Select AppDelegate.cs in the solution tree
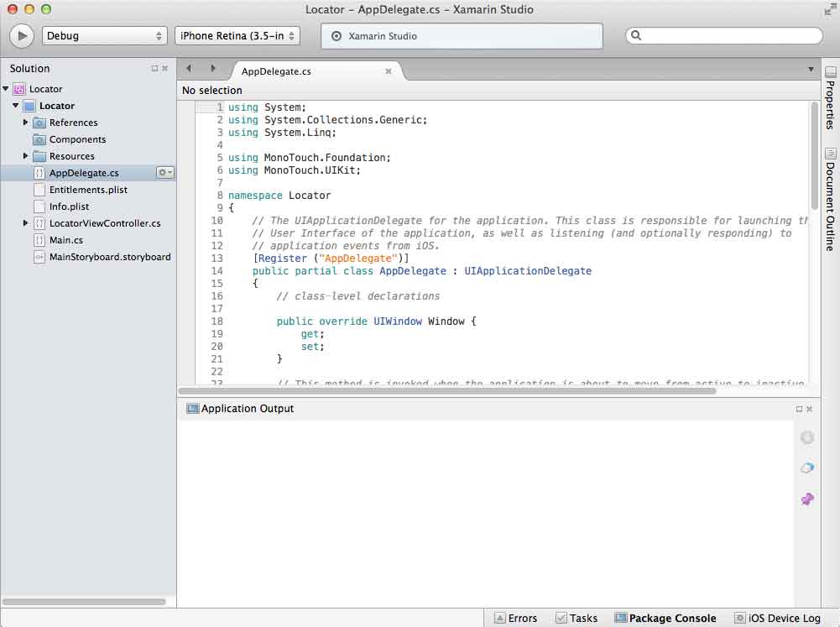The height and width of the screenshot is (627, 840). [x=84, y=173]
